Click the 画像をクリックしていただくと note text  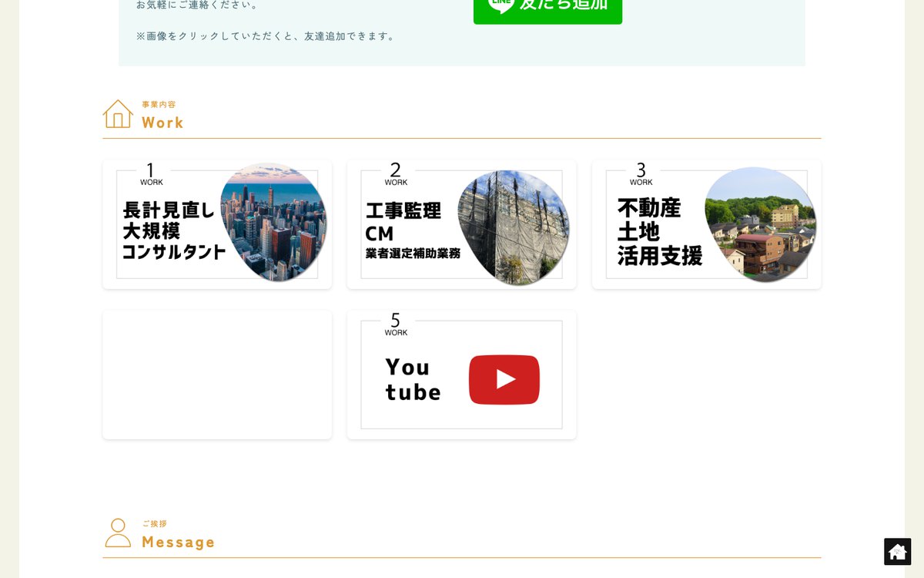(x=266, y=36)
